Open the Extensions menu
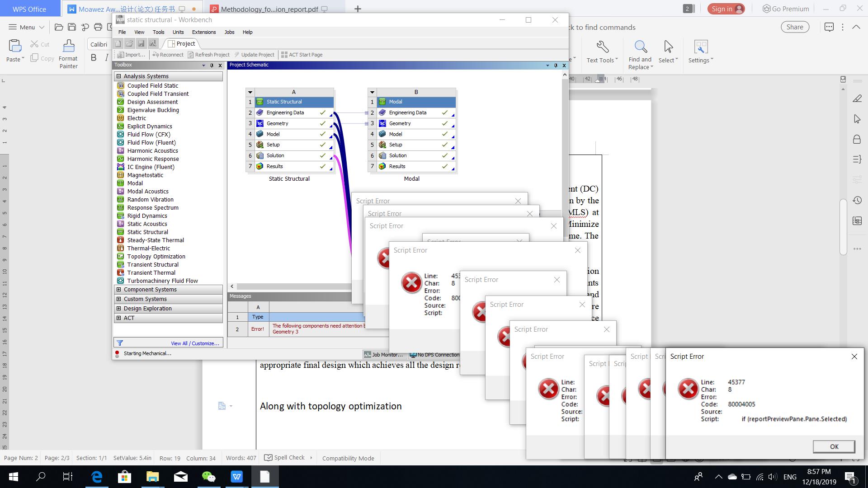The height and width of the screenshot is (488, 868). 204,32
